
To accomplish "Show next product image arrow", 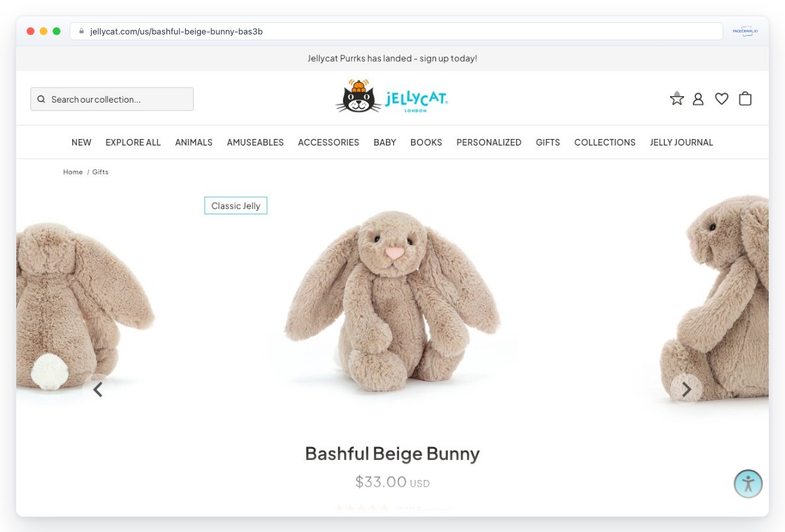I will click(x=686, y=389).
